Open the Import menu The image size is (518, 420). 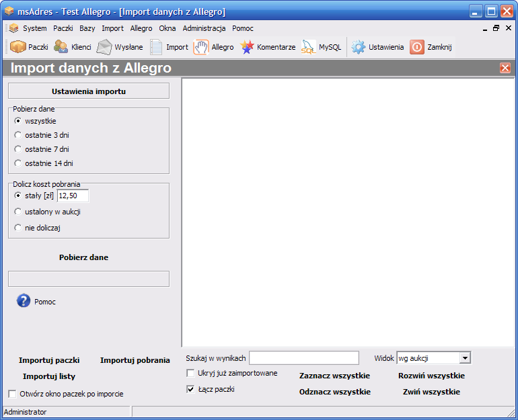pos(112,28)
